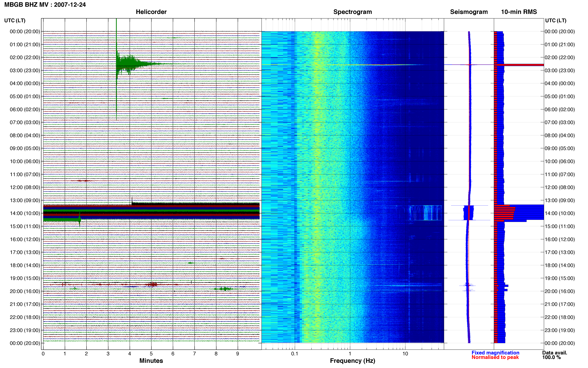The height and width of the screenshot is (368, 588).
Task: Click the 'Helicorder' panel heading
Action: pyautogui.click(x=151, y=12)
